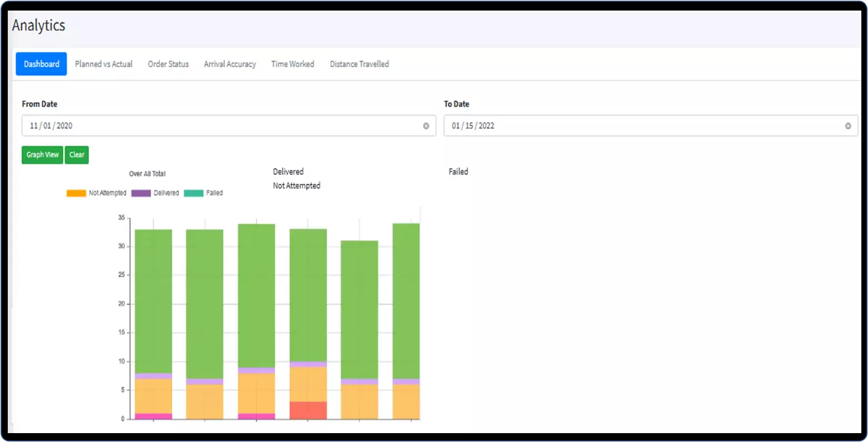Open Distance Travelled tab
Image resolution: width=868 pixels, height=442 pixels.
click(359, 64)
